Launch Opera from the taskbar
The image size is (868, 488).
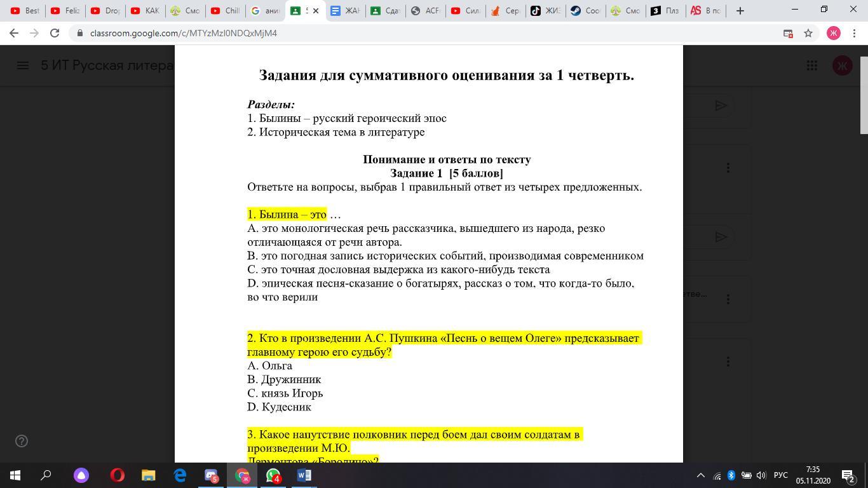(x=118, y=475)
